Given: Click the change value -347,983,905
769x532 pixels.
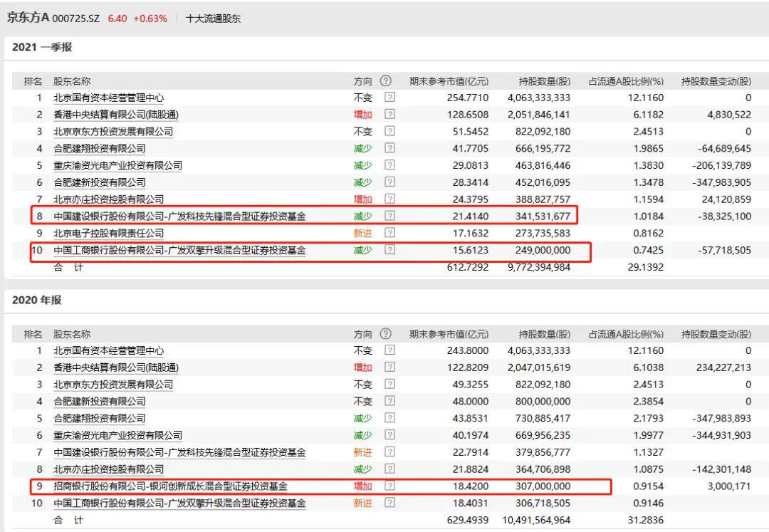Looking at the screenshot, I should point(721,182).
